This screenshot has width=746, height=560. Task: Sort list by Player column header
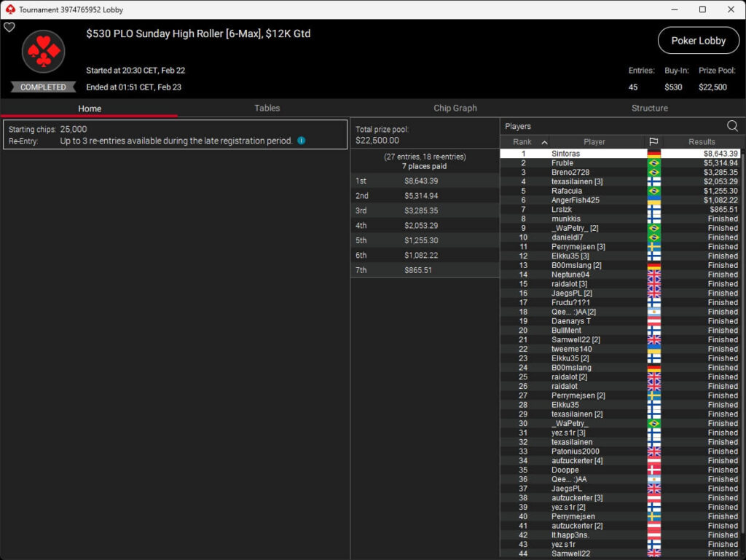[594, 142]
